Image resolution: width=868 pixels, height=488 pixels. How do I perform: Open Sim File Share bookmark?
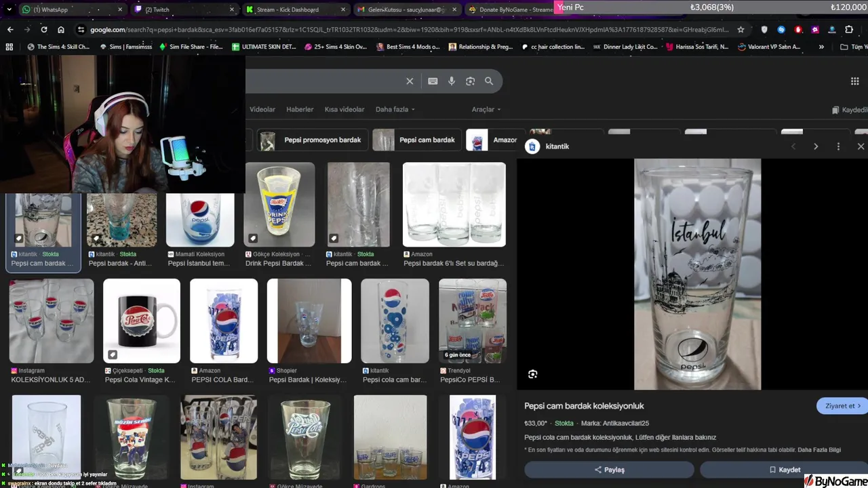[191, 47]
